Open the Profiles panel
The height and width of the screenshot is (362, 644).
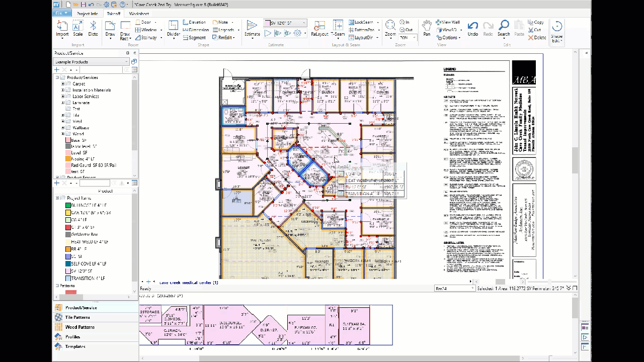pos(95,337)
